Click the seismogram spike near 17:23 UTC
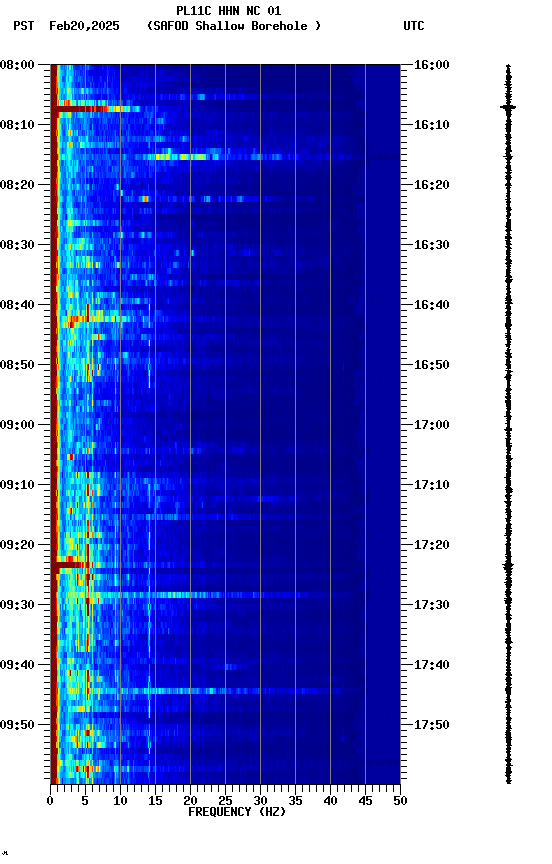The height and width of the screenshot is (864, 552). 508,565
